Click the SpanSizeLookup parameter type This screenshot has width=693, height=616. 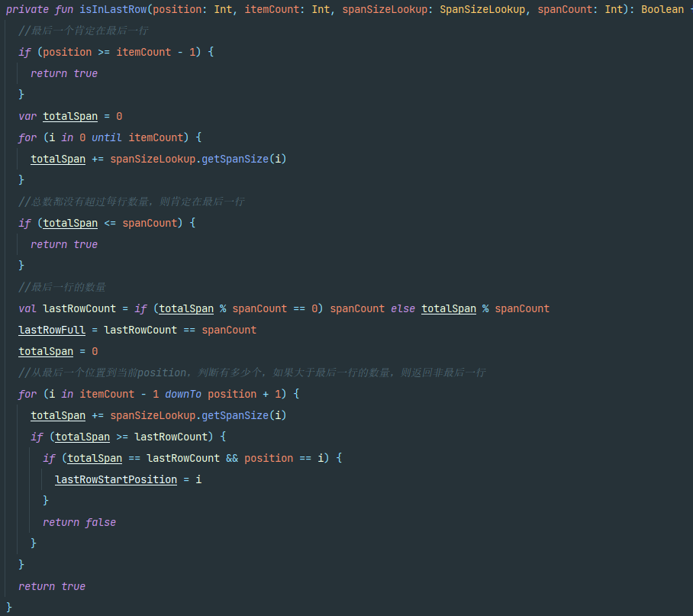pos(482,9)
